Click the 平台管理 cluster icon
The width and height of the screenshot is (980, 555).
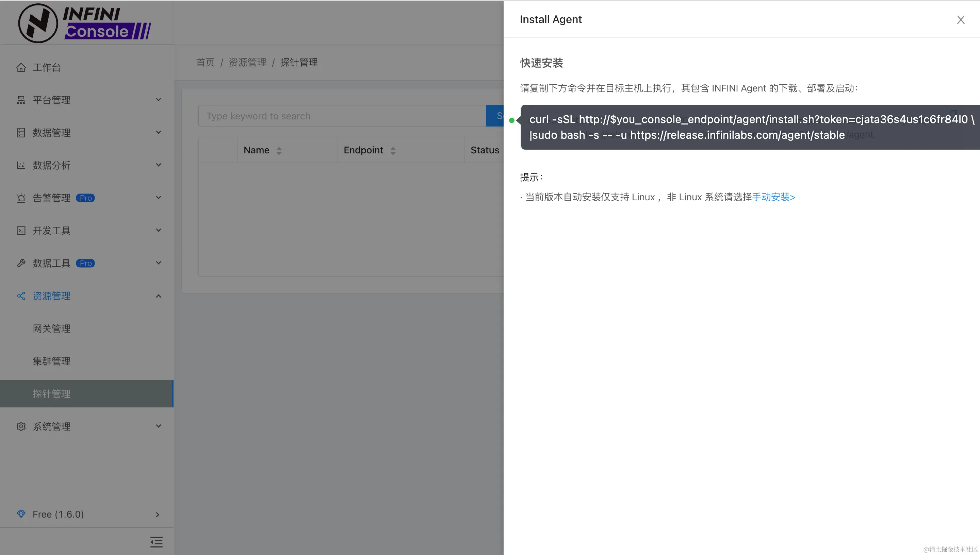[21, 100]
